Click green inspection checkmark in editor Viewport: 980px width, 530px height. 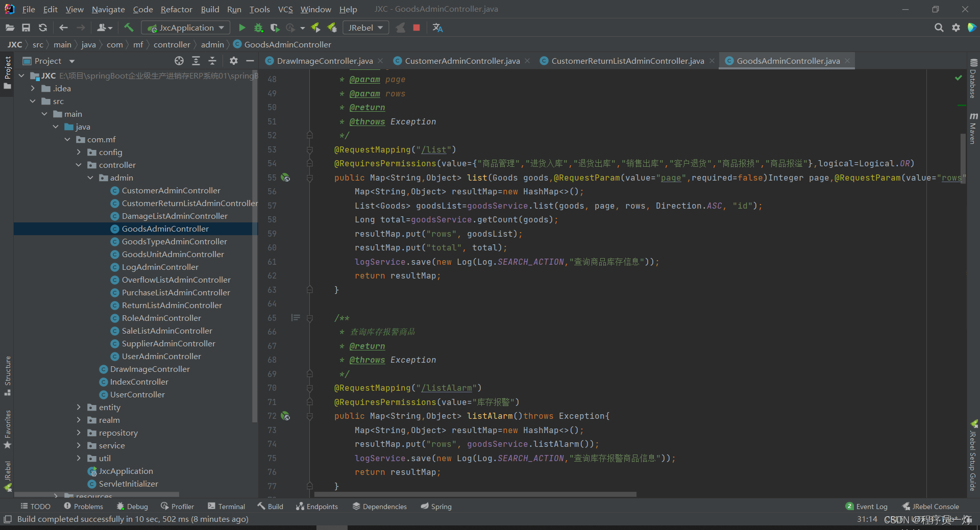pyautogui.click(x=958, y=78)
